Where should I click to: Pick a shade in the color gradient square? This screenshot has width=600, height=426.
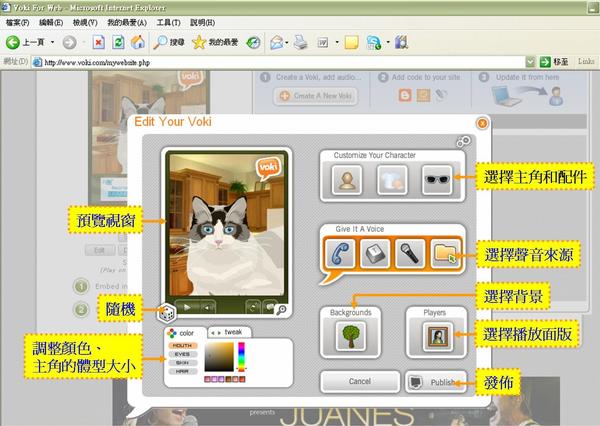[x=219, y=357]
